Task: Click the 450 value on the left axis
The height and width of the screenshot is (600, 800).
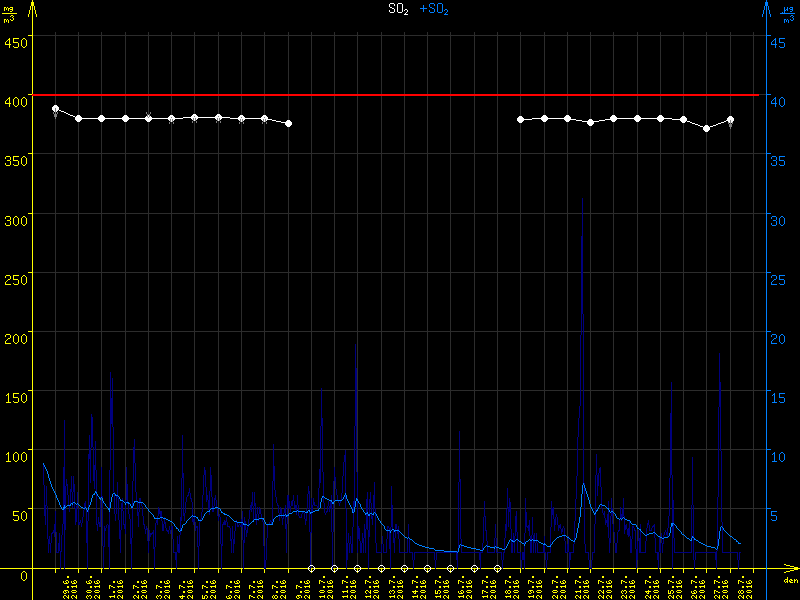Action: [x=15, y=42]
